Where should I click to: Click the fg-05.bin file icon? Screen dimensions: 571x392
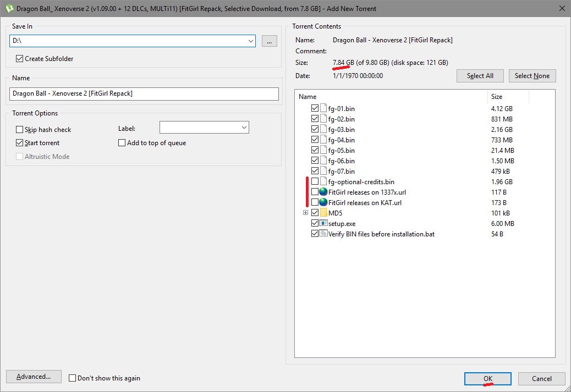tap(323, 150)
